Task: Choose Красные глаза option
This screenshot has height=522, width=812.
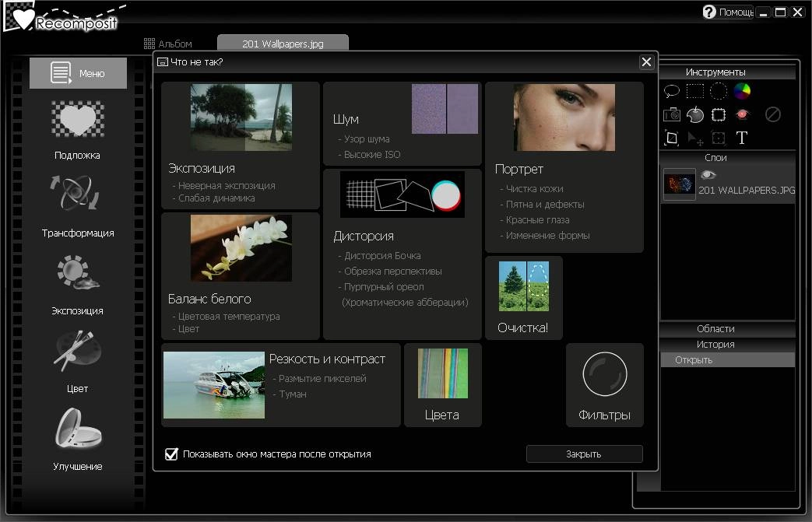Action: (537, 220)
